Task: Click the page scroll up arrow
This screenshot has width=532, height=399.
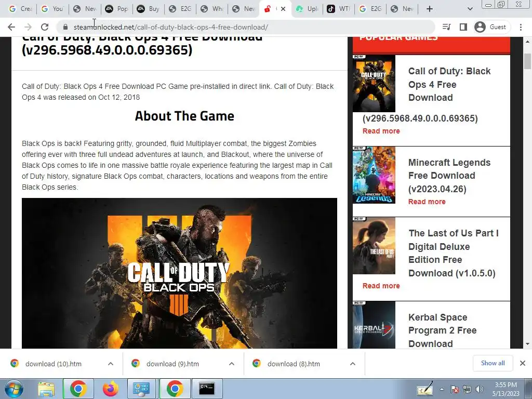Action: click(x=528, y=42)
